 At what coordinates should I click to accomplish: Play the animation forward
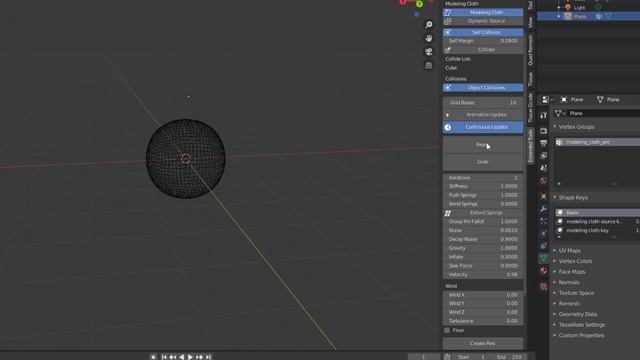[191, 357]
